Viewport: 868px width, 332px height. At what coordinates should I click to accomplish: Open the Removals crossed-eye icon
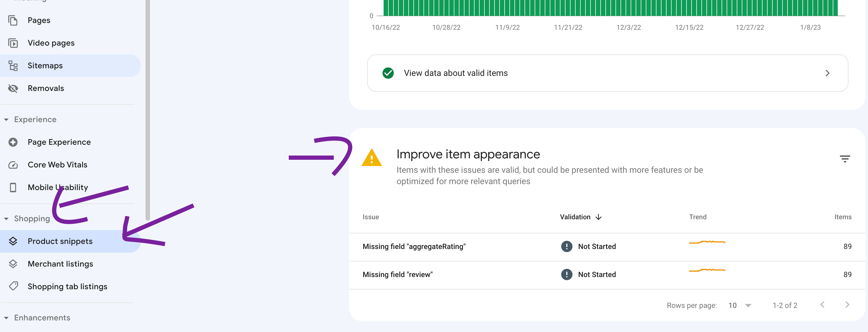coord(13,88)
